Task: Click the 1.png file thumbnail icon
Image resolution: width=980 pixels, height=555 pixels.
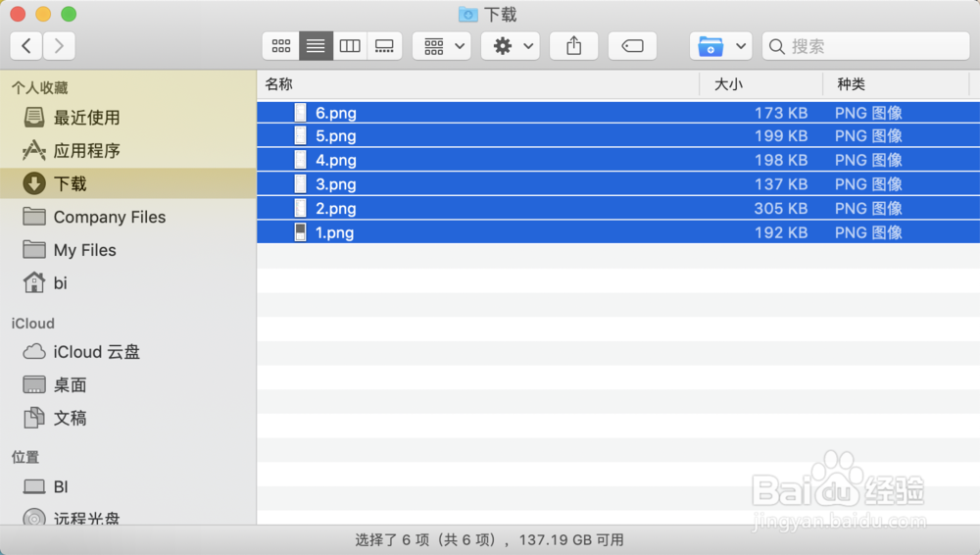Action: (301, 232)
